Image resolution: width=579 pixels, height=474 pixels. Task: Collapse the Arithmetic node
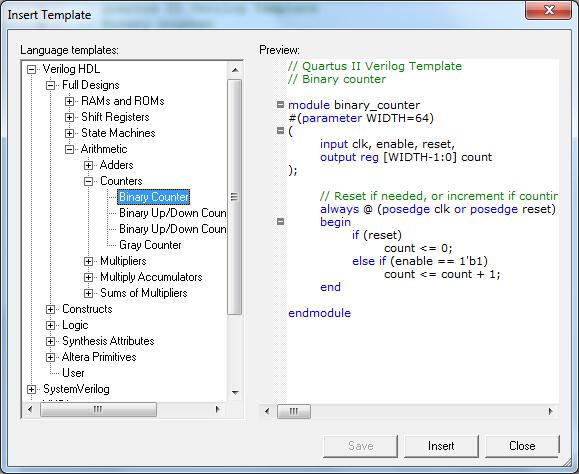[69, 150]
